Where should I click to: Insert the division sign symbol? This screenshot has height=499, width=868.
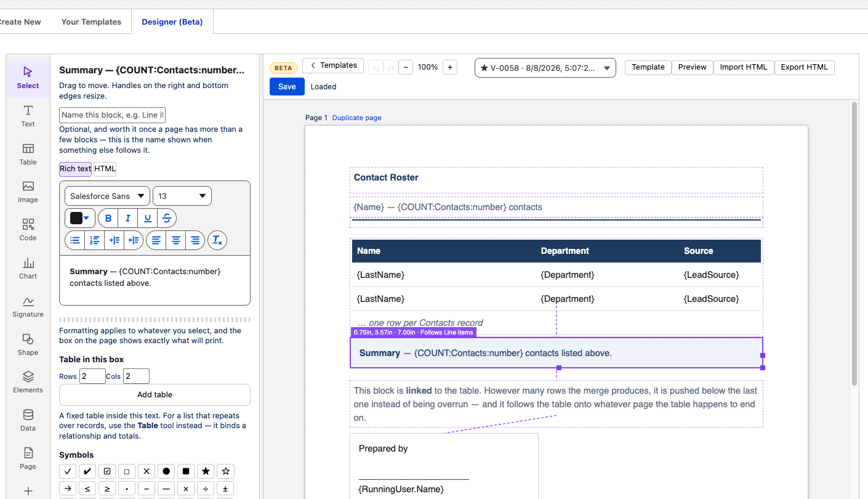206,489
